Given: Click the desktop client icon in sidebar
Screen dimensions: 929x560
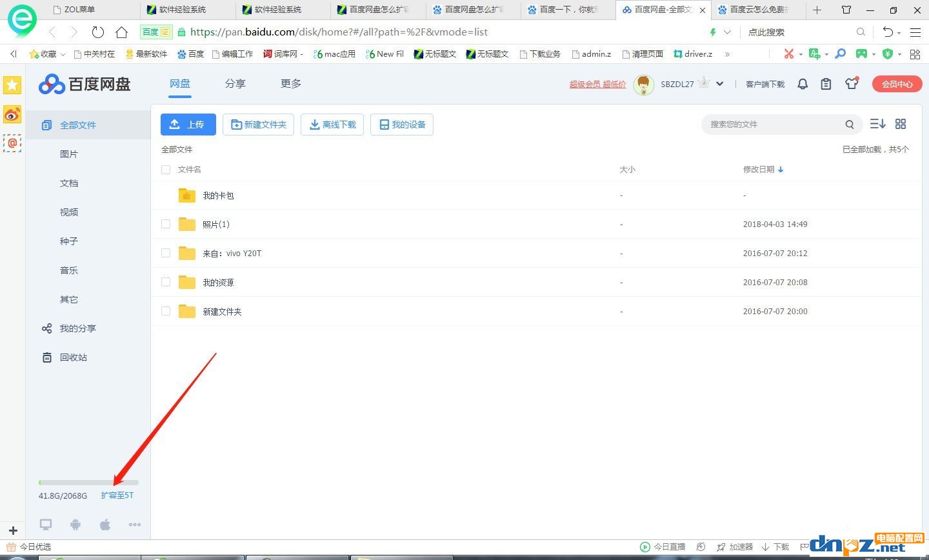Looking at the screenshot, I should [46, 525].
